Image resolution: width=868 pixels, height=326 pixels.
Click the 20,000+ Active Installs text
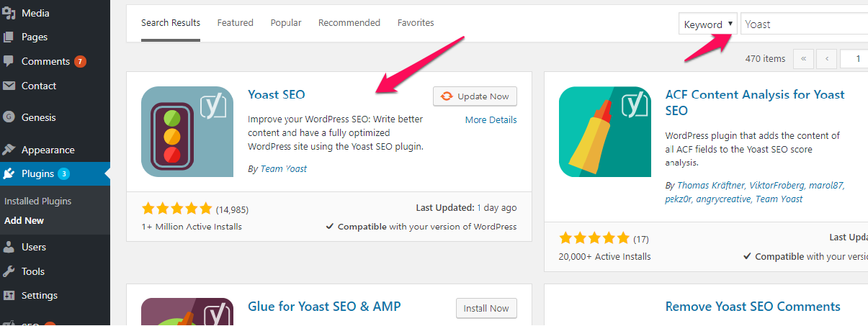[604, 256]
